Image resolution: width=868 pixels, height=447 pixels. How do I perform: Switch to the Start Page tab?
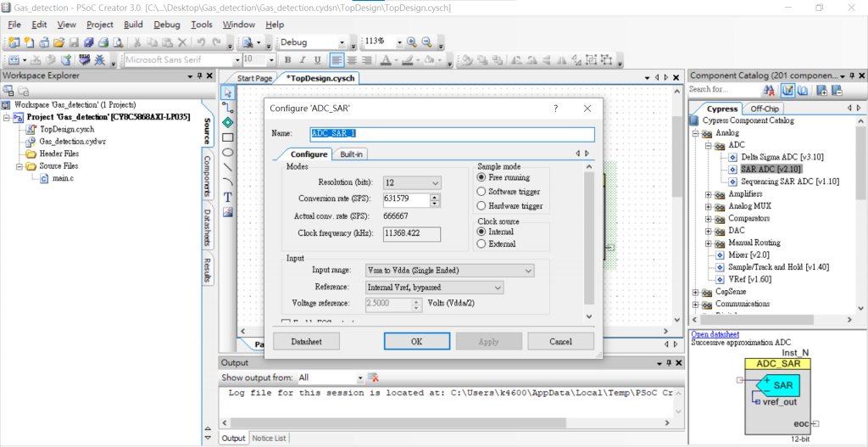tap(254, 79)
